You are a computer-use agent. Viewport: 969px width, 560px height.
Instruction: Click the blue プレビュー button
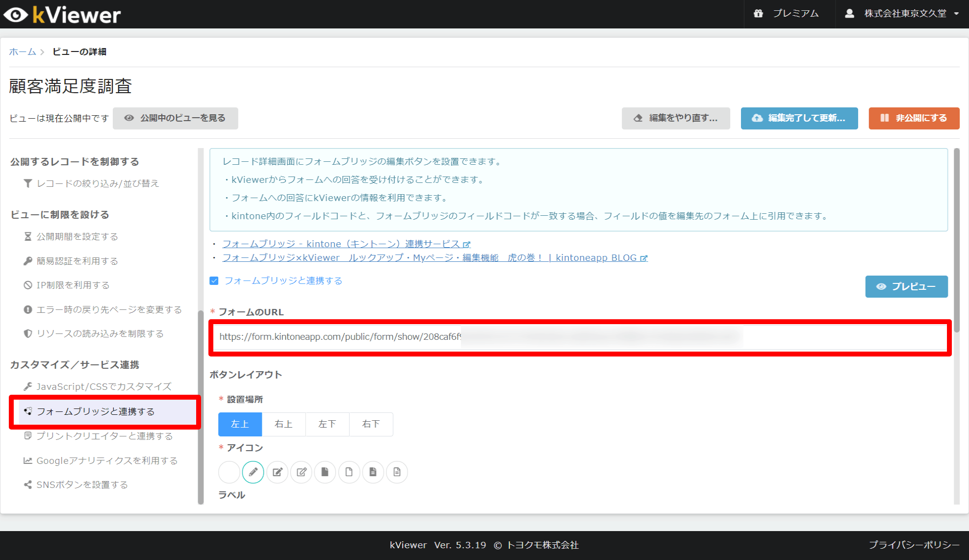click(906, 286)
